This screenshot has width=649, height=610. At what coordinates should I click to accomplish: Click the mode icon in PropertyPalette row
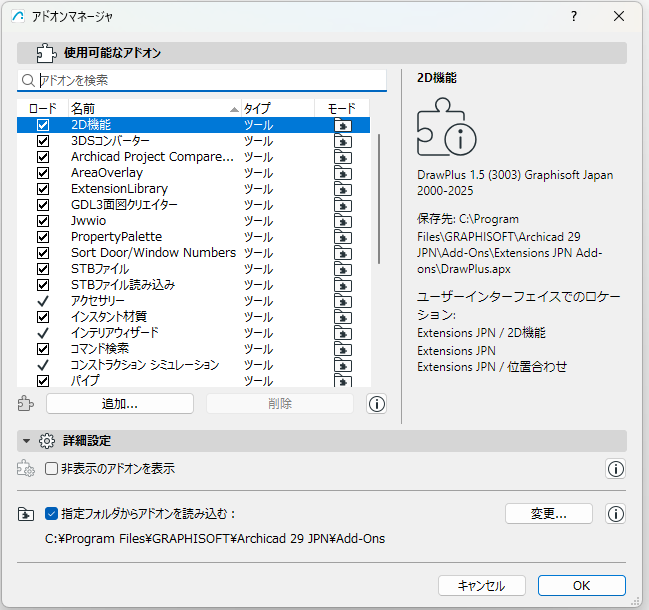click(x=343, y=237)
